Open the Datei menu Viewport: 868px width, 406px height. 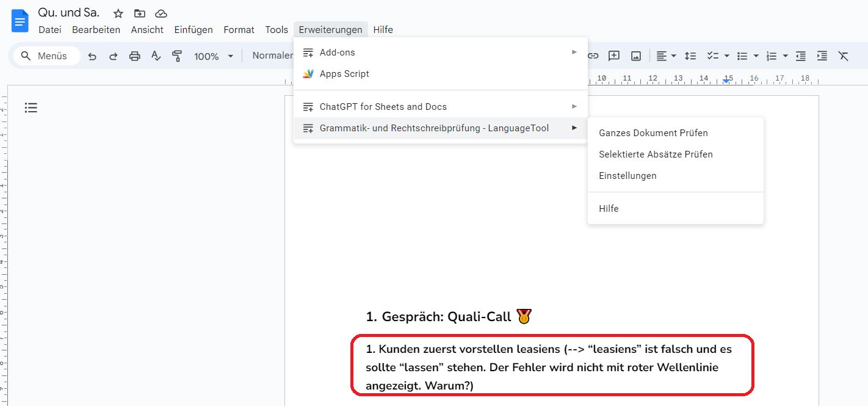(x=50, y=29)
